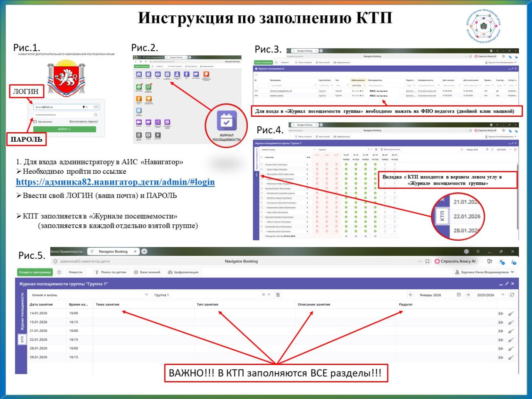This screenshot has width=532, height=399.
Task: Click the green Войти button on the login form
Action: [64, 129]
